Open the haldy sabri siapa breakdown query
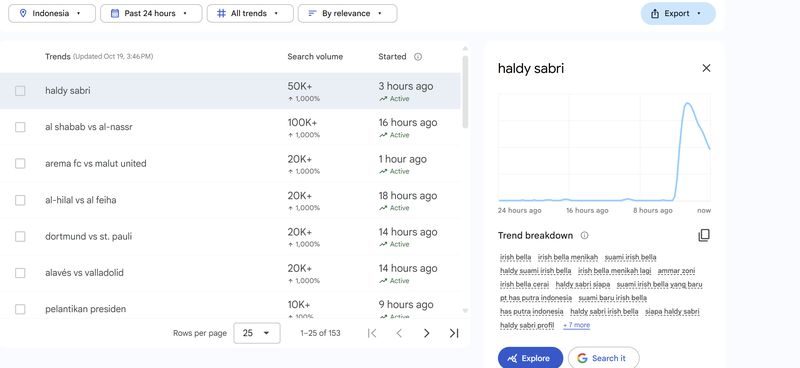Image resolution: width=800 pixels, height=368 pixels. click(x=583, y=284)
